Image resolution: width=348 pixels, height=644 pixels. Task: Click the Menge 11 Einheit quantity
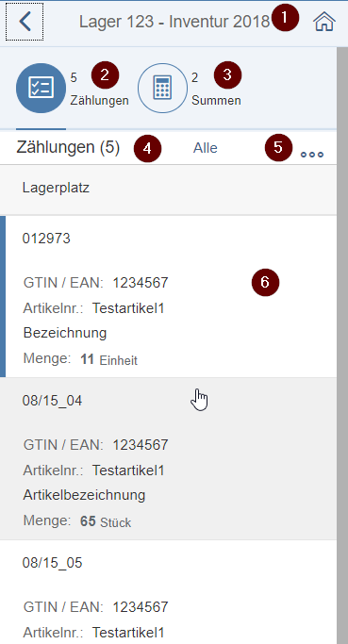pyautogui.click(x=80, y=359)
